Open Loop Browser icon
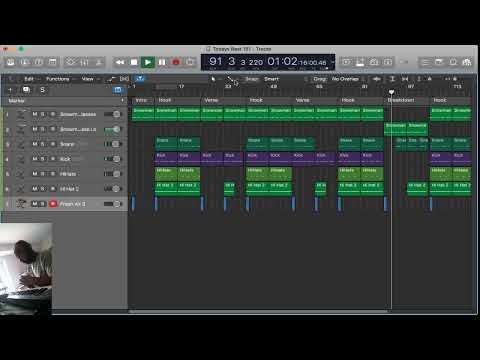This screenshot has width=480, height=360. pos(453,62)
